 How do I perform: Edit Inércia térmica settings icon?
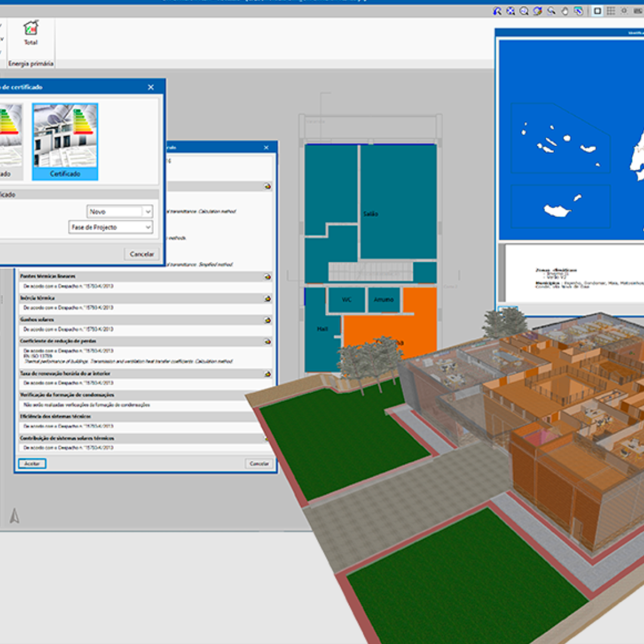268,298
